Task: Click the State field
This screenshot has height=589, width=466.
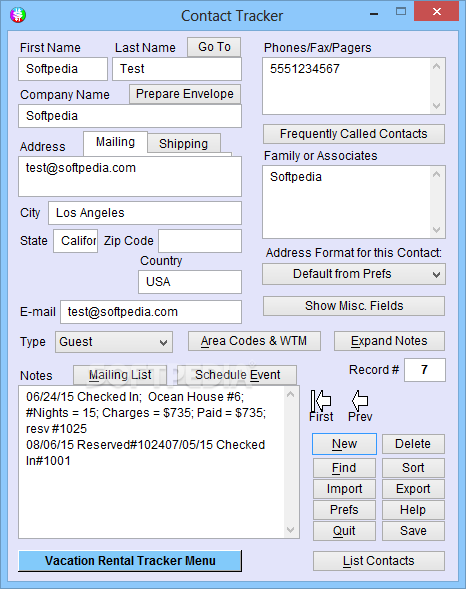Action: coord(75,241)
